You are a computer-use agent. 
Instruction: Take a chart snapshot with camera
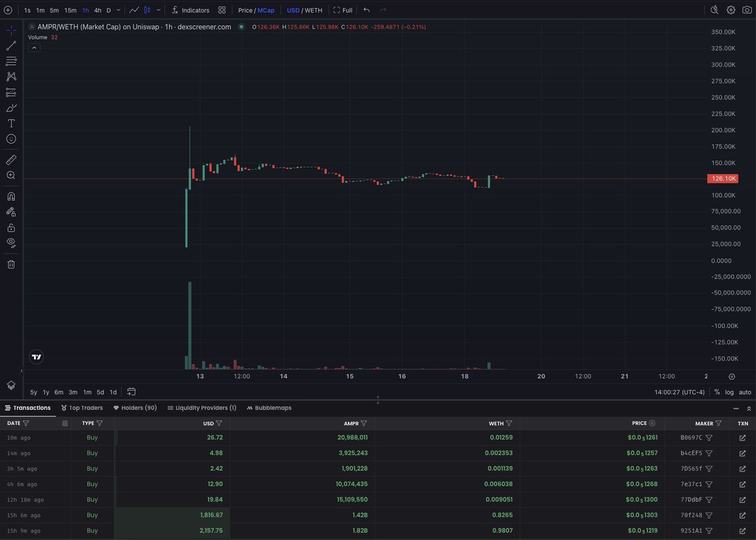point(747,10)
